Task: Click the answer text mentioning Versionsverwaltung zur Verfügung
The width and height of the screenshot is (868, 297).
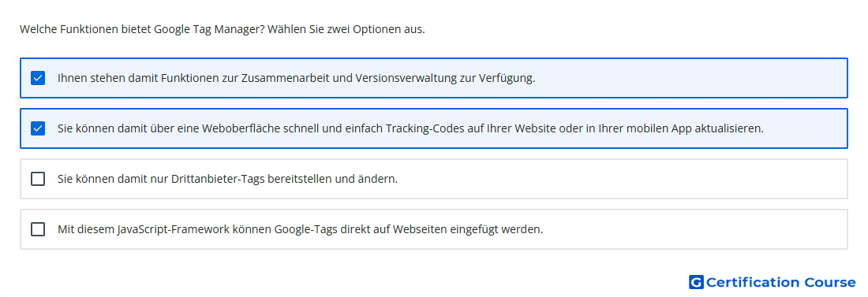Action: (x=296, y=78)
